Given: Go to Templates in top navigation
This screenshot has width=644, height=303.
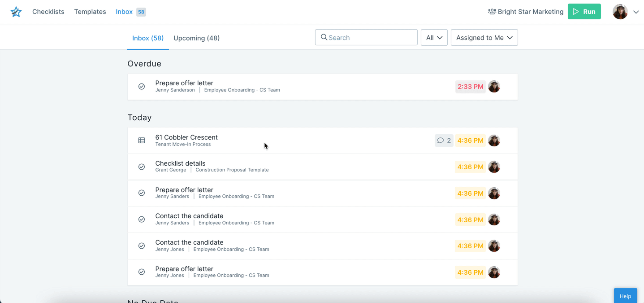Looking at the screenshot, I should coord(90,12).
